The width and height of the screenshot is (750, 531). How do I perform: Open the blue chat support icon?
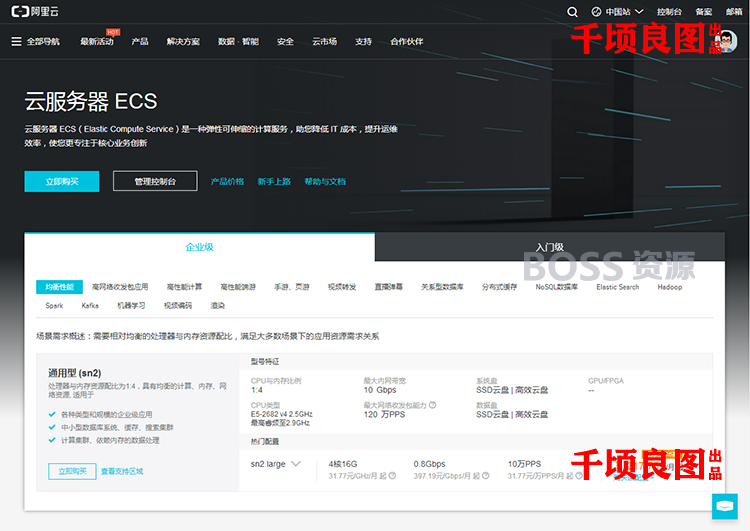tap(725, 506)
